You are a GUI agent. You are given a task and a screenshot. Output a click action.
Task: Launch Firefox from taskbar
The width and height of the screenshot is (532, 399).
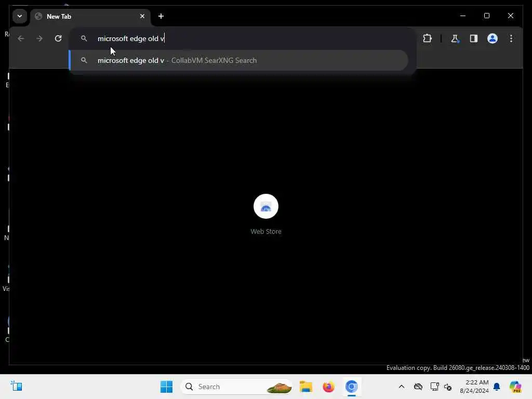(328, 387)
